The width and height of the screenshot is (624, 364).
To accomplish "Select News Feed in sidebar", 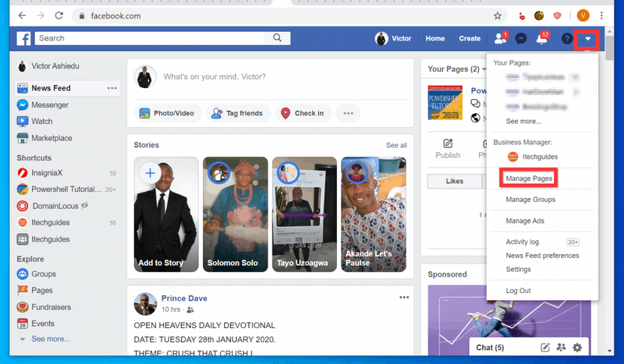I will [67, 88].
